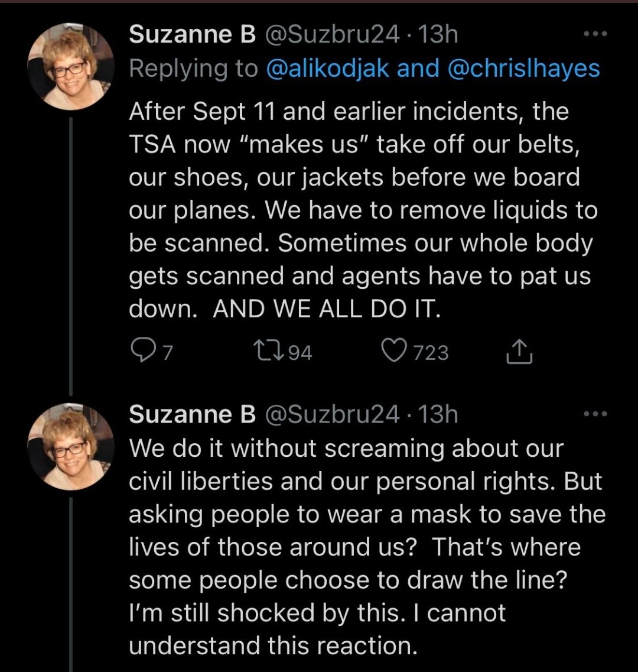Screen dimensions: 638x672
Task: Click the Suzanne B name on second tweet
Action: pos(192,414)
